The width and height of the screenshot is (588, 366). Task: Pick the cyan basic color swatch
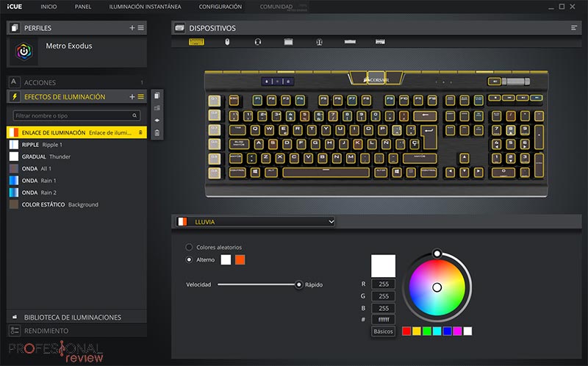pyautogui.click(x=437, y=331)
